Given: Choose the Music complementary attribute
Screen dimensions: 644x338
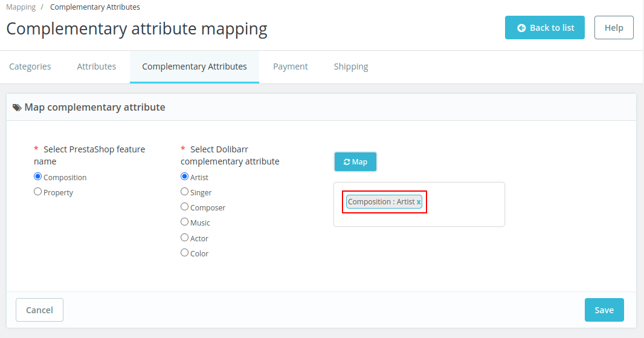Looking at the screenshot, I should [185, 222].
